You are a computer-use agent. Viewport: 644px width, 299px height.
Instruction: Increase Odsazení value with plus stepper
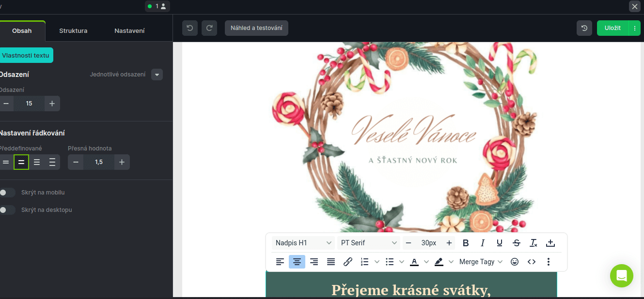click(52, 104)
